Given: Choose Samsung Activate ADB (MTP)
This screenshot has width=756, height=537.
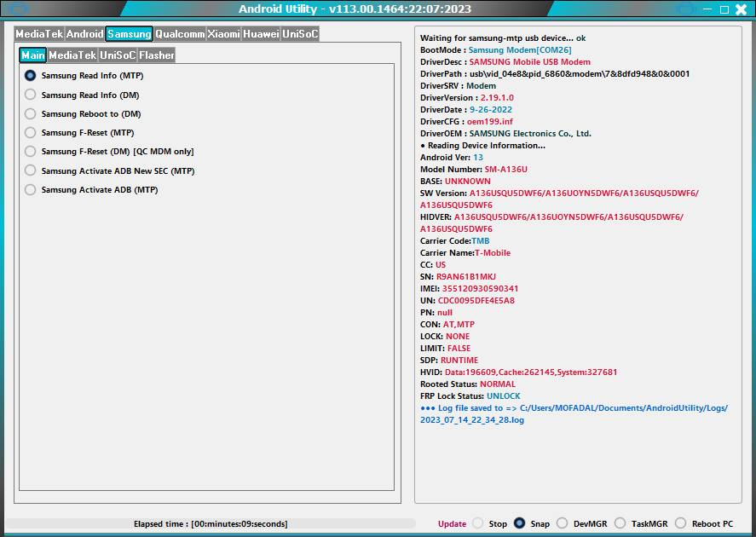Looking at the screenshot, I should (31, 189).
